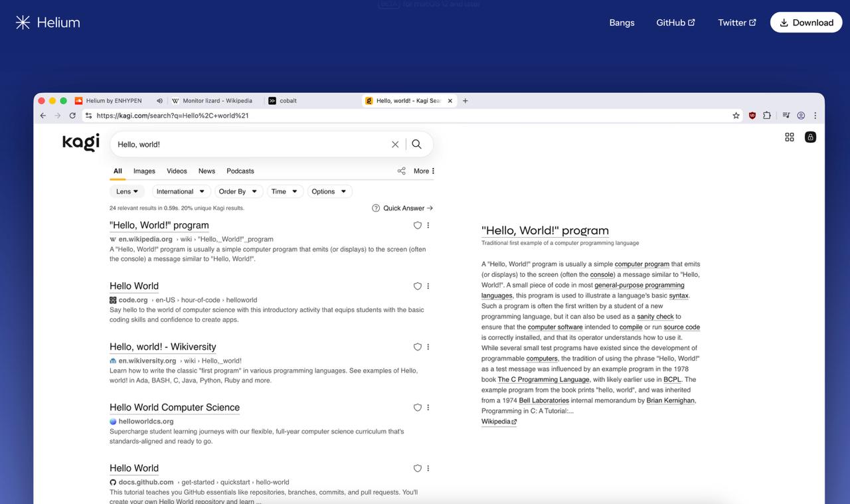The height and width of the screenshot is (504, 850).
Task: Open three-dot menu for docs.github.com result
Action: pyautogui.click(x=428, y=468)
